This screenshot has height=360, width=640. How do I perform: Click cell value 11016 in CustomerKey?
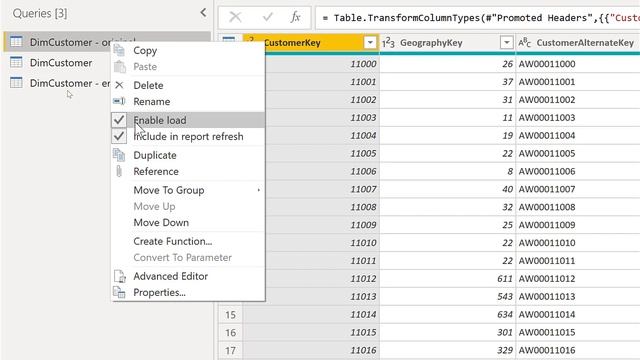pos(363,350)
